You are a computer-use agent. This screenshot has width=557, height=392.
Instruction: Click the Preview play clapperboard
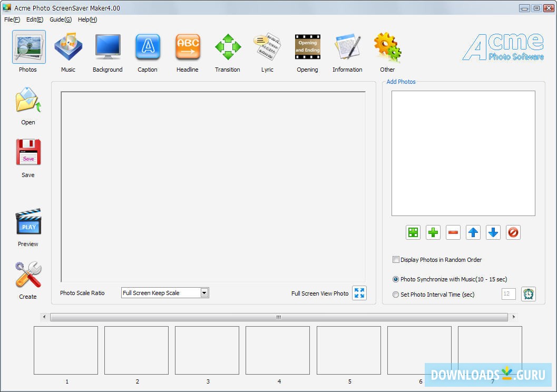pyautogui.click(x=28, y=222)
